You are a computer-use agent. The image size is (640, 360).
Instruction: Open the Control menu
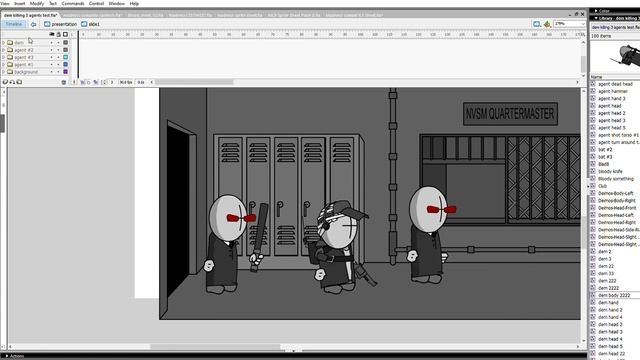pos(96,3)
